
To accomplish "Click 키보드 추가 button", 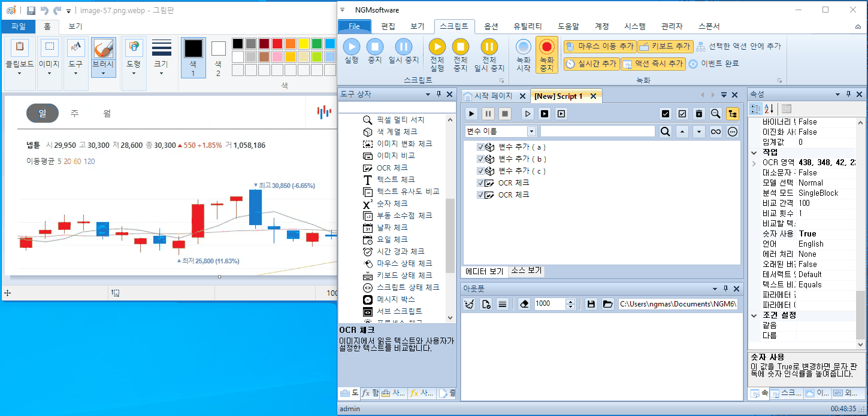I will coord(665,46).
